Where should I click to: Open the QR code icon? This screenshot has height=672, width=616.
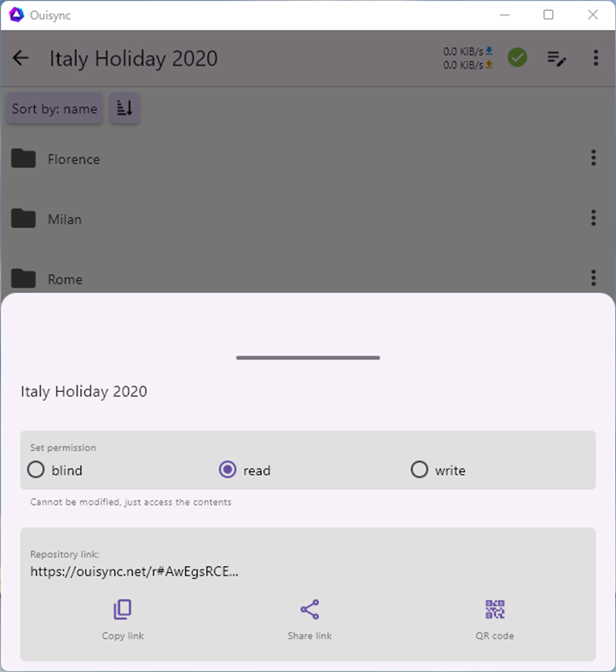[495, 610]
